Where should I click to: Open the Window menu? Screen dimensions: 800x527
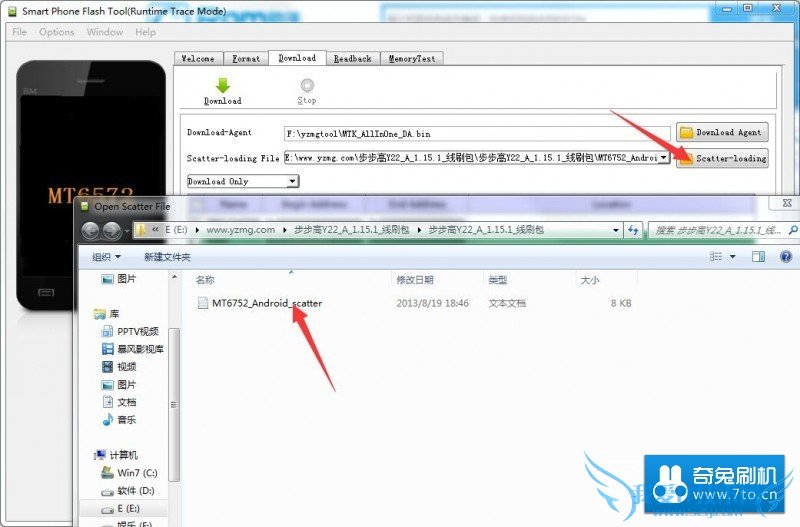pyautogui.click(x=105, y=32)
